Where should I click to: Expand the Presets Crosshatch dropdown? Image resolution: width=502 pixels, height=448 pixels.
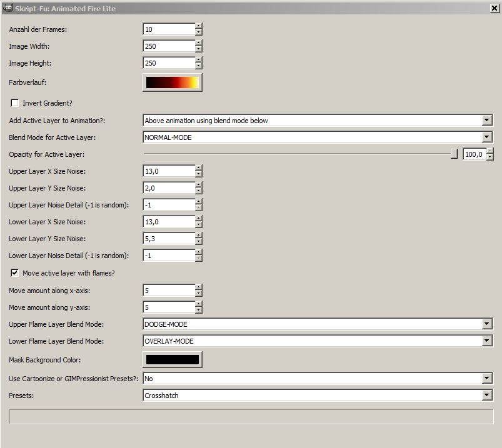pos(487,396)
